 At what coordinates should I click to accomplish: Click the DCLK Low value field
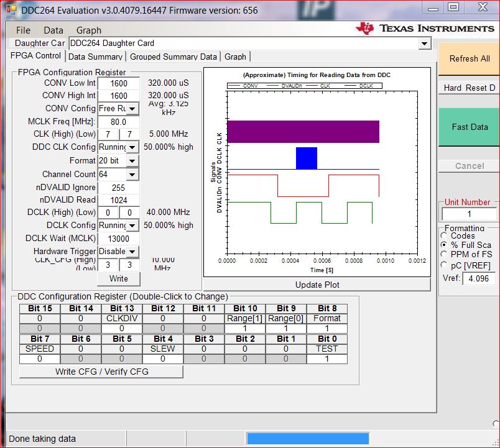tap(129, 213)
